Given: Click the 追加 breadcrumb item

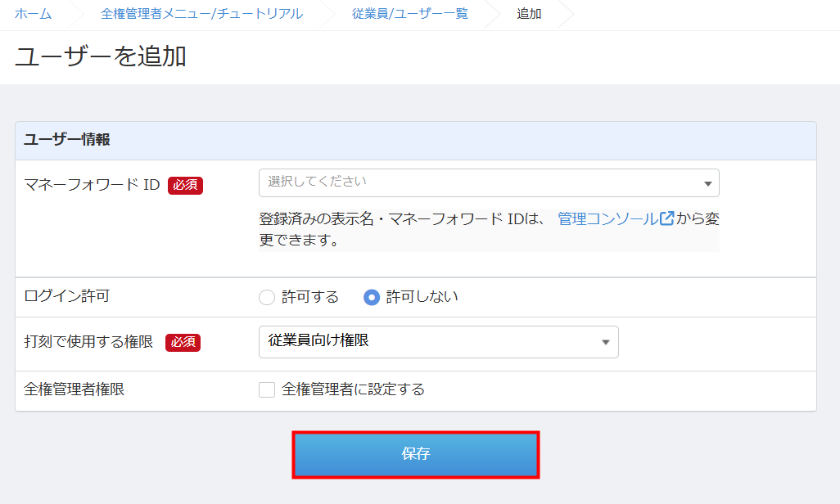Looking at the screenshot, I should pos(529,14).
